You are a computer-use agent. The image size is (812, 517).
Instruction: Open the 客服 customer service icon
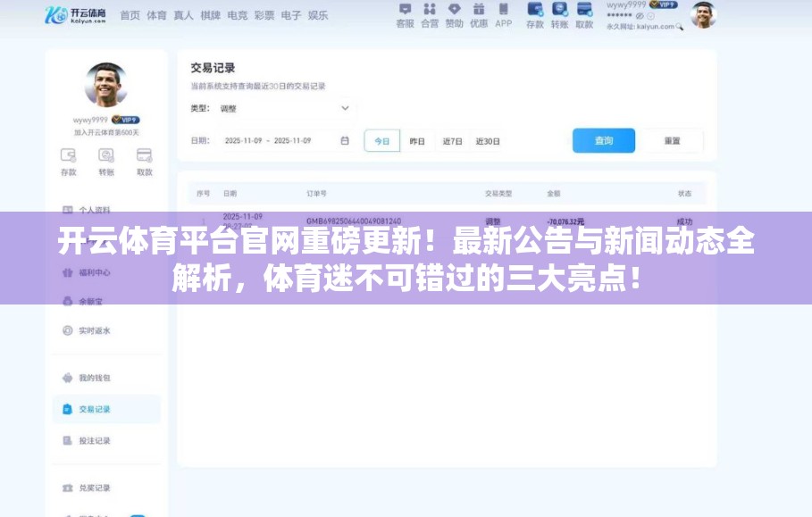click(x=406, y=15)
